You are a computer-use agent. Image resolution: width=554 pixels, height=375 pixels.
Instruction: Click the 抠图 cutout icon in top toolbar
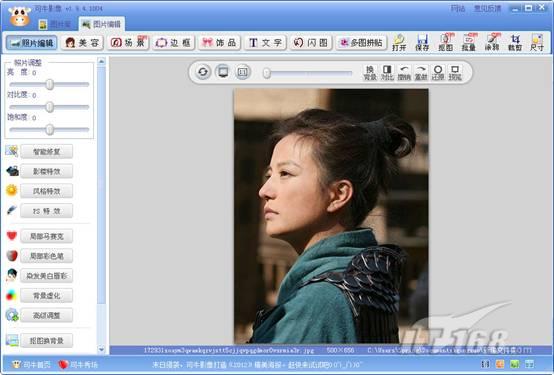[446, 42]
